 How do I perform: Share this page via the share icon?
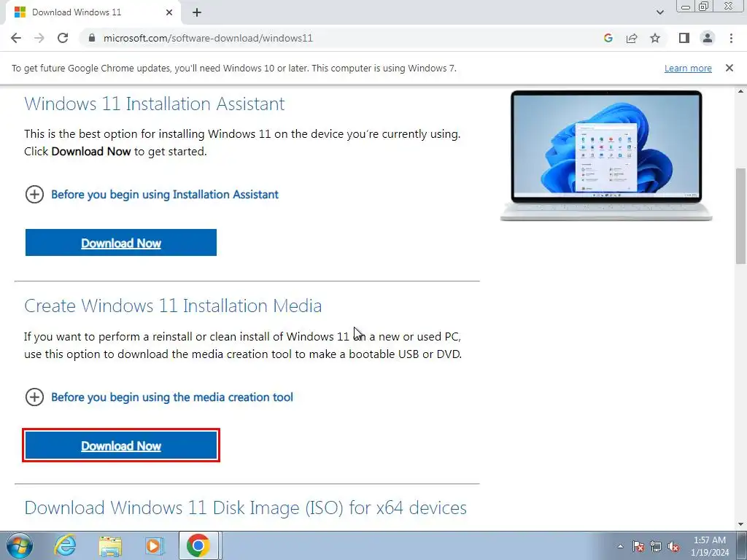pos(632,38)
